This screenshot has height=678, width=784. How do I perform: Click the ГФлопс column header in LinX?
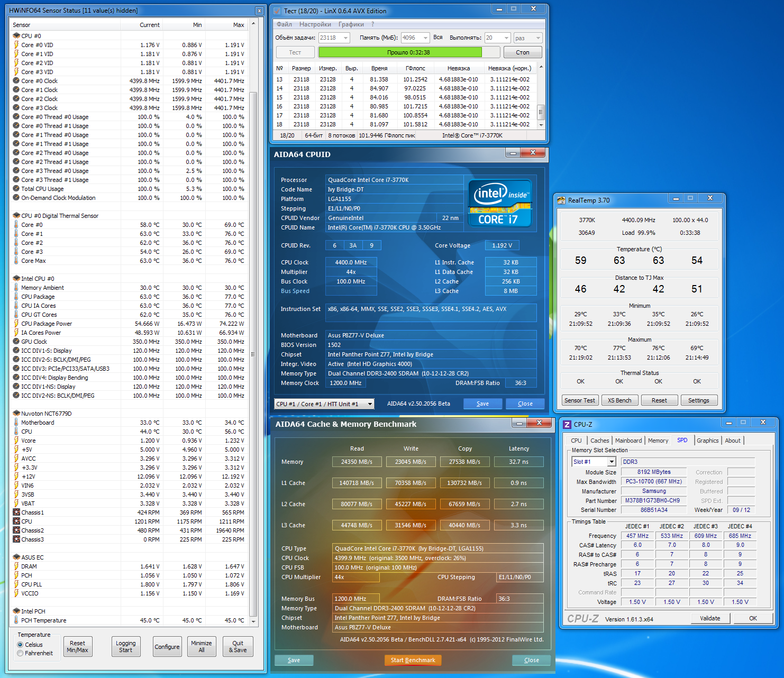(x=415, y=68)
